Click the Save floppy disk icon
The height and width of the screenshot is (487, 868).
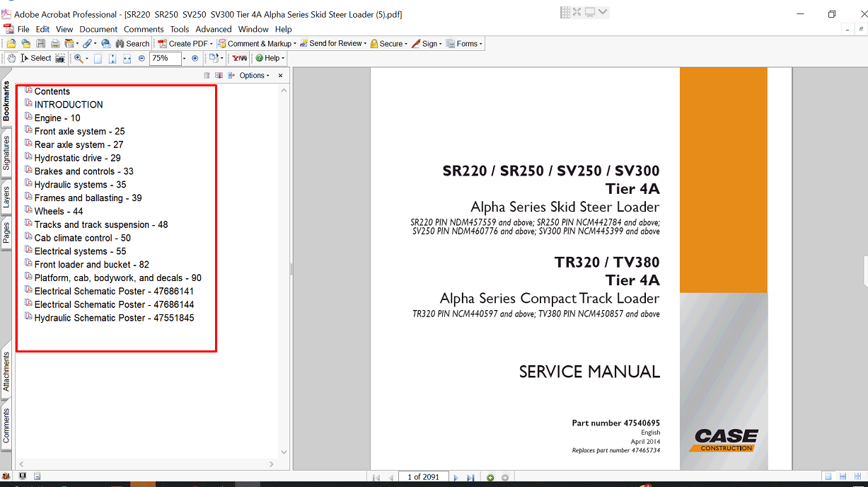click(x=40, y=44)
